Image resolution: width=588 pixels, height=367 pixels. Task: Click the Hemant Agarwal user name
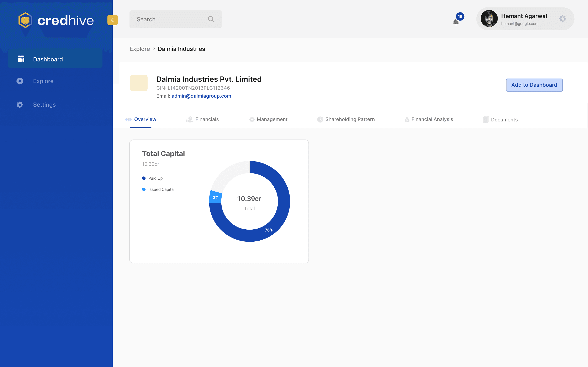click(524, 16)
